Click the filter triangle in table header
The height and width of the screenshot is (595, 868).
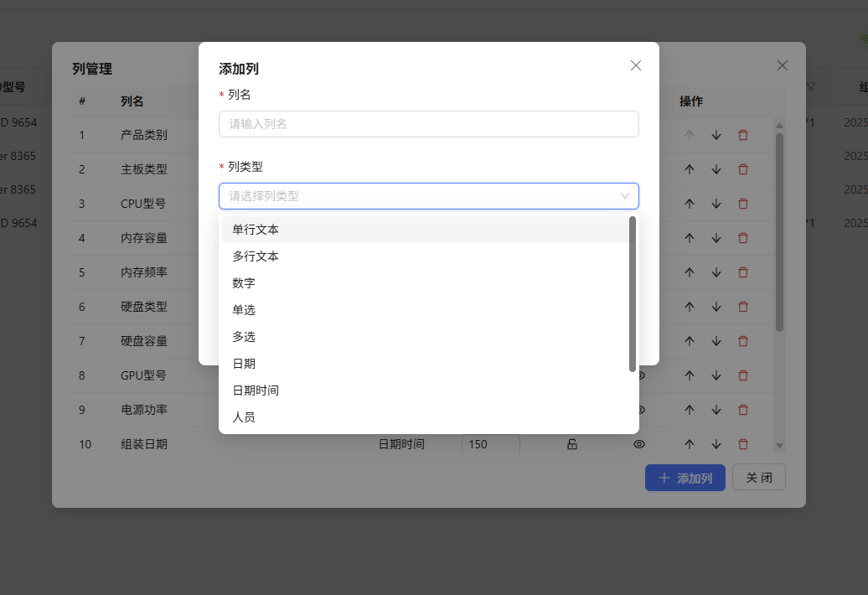(810, 86)
